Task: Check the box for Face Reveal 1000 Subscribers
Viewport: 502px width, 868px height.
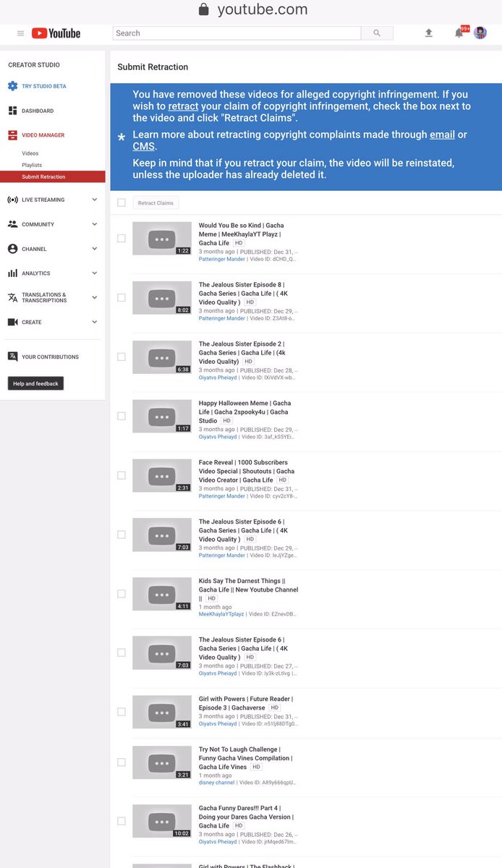Action: [x=122, y=475]
